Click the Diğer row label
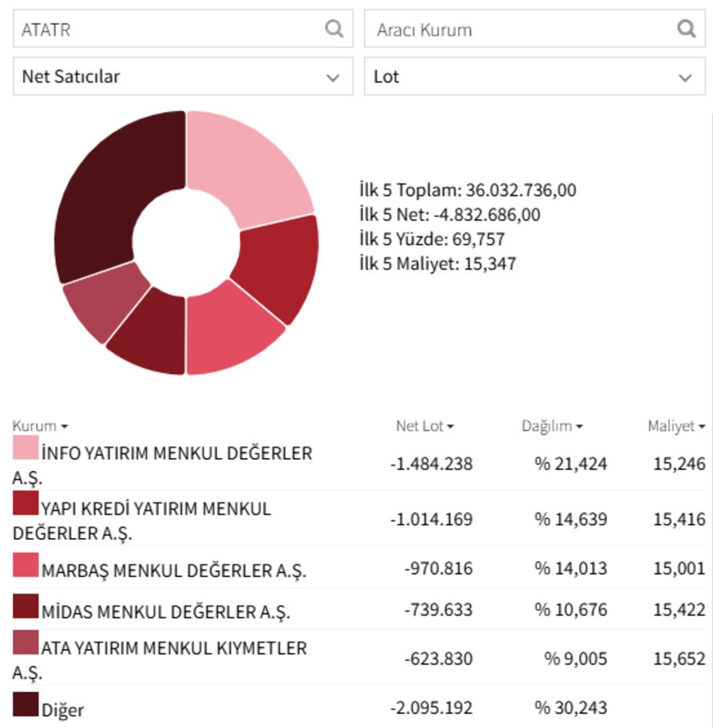713x728 pixels. tap(63, 710)
